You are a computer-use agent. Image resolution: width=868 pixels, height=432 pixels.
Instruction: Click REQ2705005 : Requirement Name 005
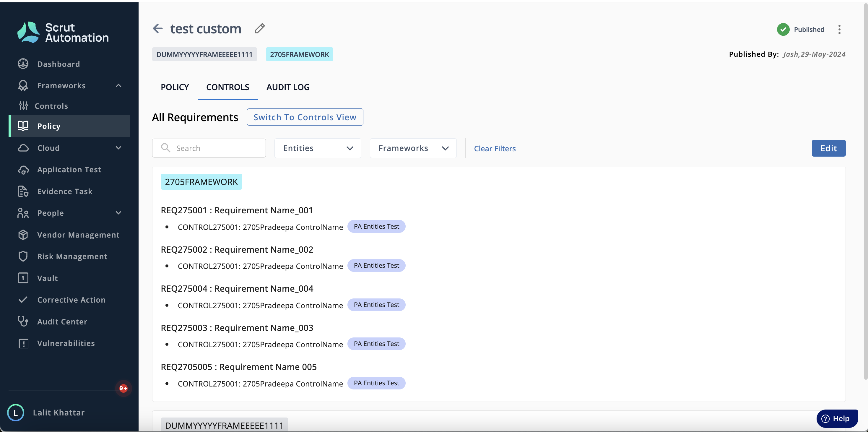(238, 367)
